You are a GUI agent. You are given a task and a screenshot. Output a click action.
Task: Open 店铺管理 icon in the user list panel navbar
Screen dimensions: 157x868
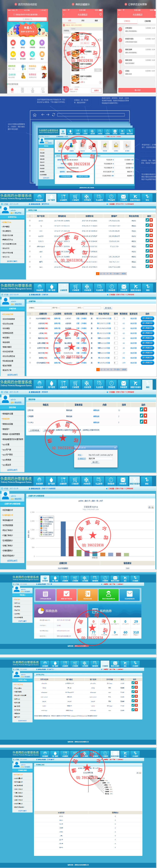click(x=63, y=197)
